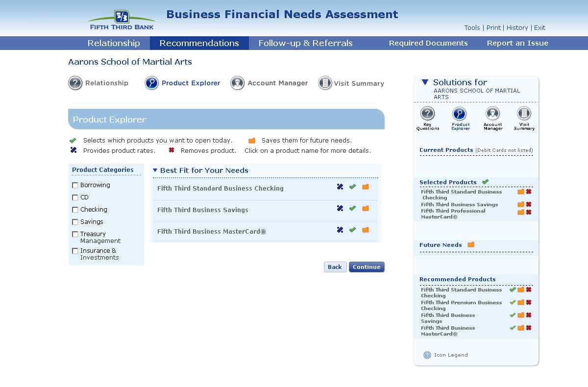Select recommended Standard Business Checking checkmark
Screen dimensions: 588x387
513,290
